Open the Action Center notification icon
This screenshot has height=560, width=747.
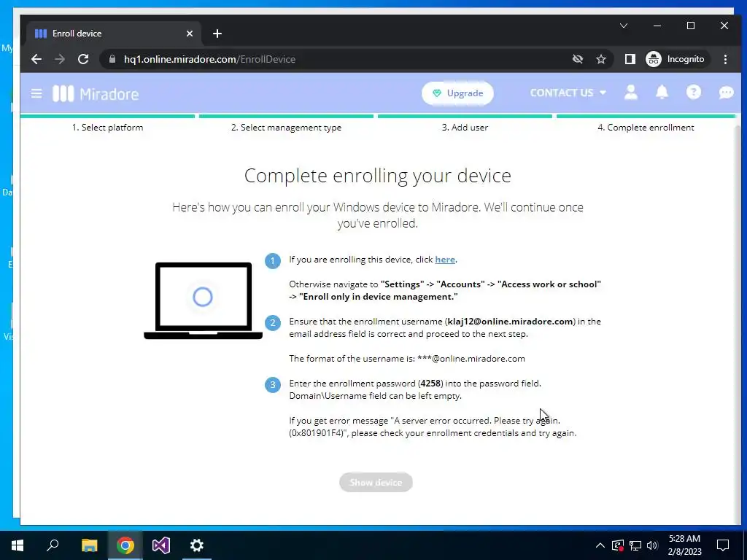[x=723, y=545]
